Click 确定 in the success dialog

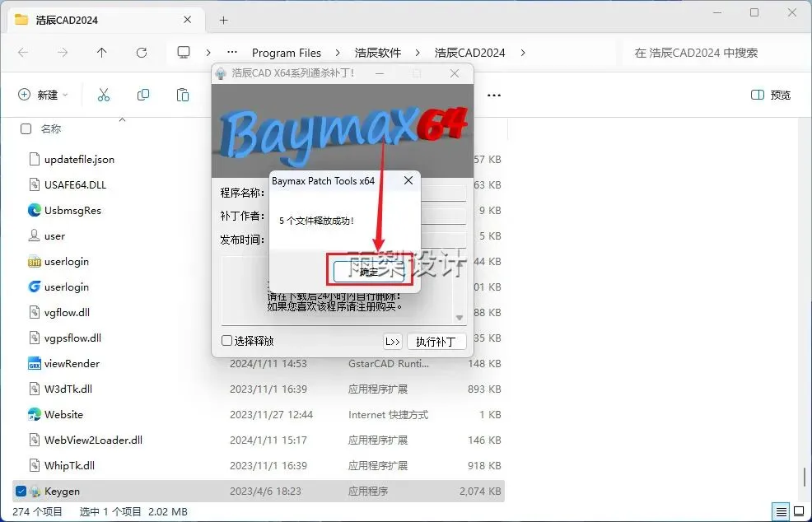(369, 272)
